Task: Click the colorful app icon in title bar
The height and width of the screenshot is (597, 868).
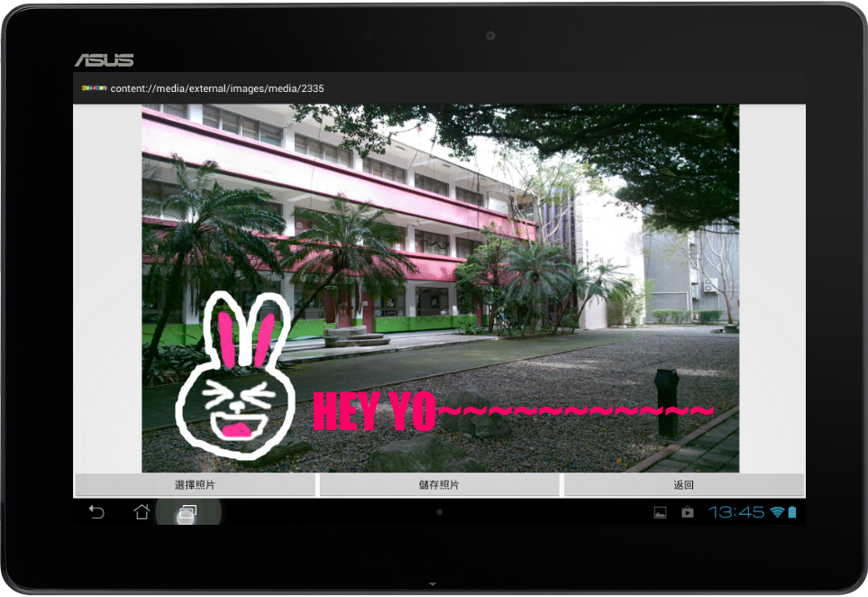Action: (94, 88)
